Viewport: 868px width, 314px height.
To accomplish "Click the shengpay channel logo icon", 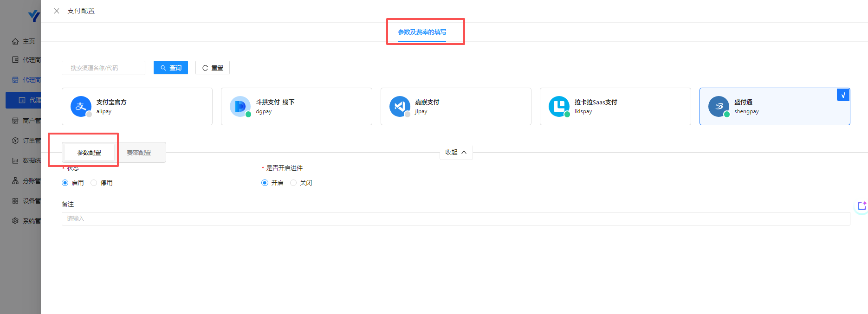I will (x=719, y=106).
